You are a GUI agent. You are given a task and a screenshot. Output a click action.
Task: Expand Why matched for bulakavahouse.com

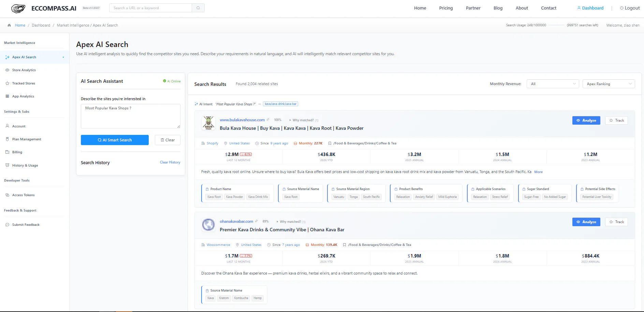pos(304,120)
